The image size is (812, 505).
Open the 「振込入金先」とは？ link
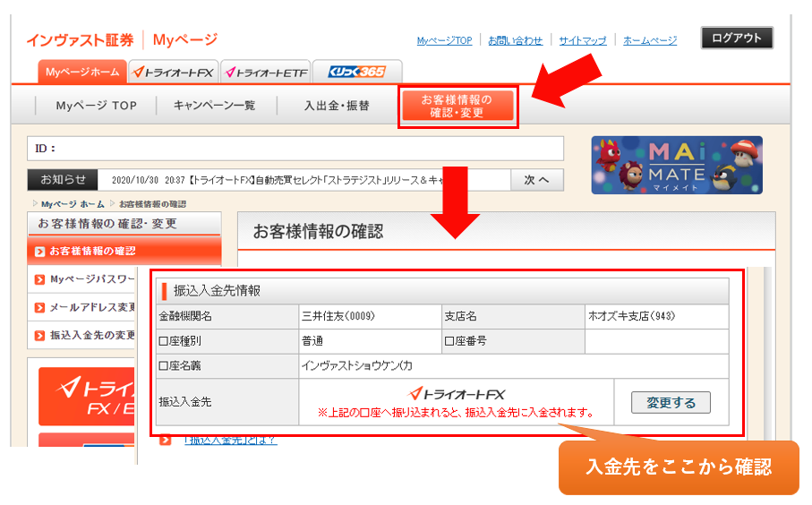pyautogui.click(x=230, y=441)
